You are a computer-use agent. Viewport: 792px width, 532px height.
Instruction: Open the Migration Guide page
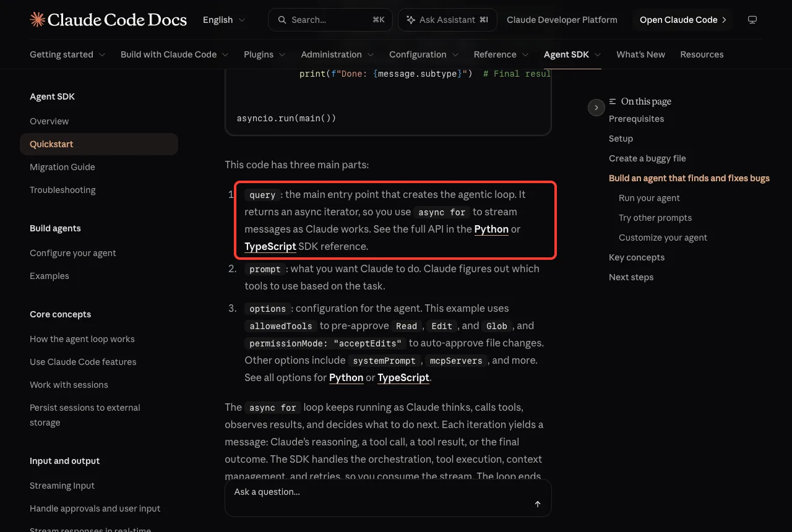(62, 167)
